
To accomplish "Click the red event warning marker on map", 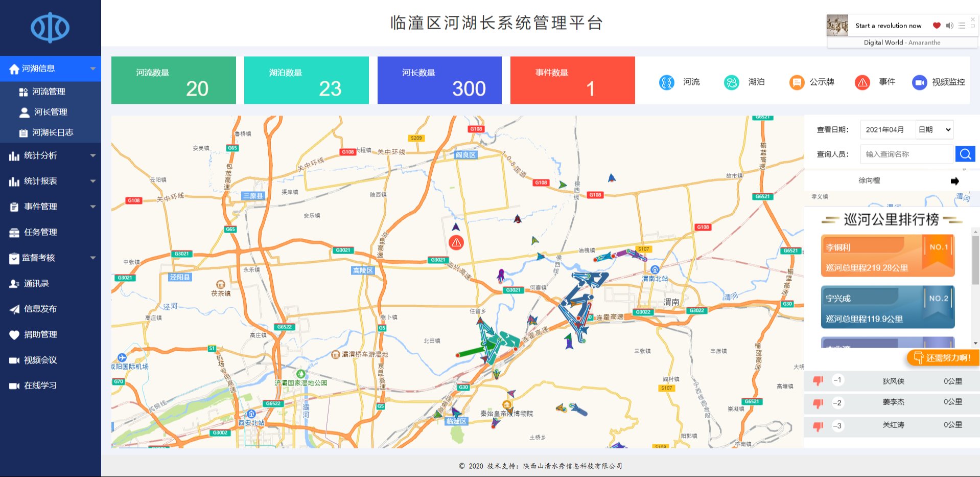I will click(x=456, y=243).
